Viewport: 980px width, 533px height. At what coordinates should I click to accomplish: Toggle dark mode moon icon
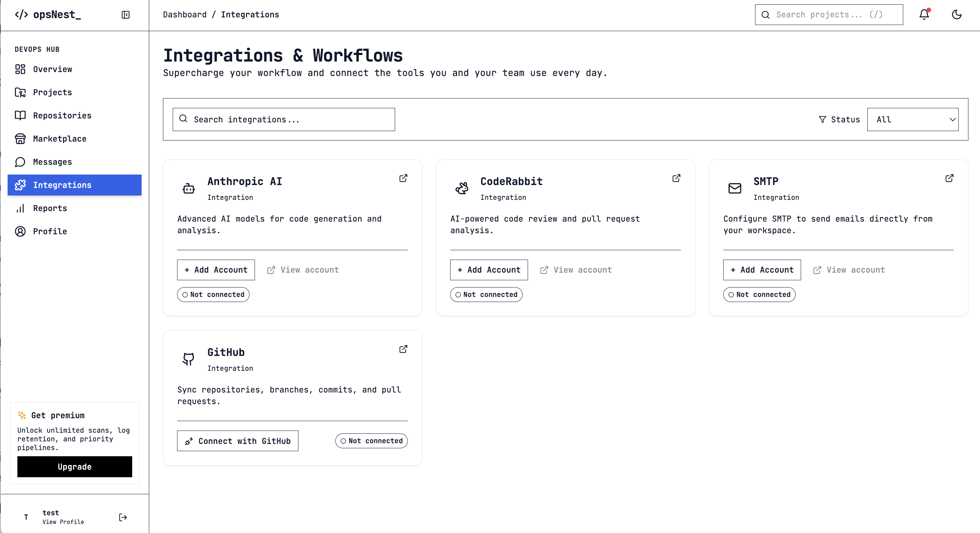pos(956,14)
